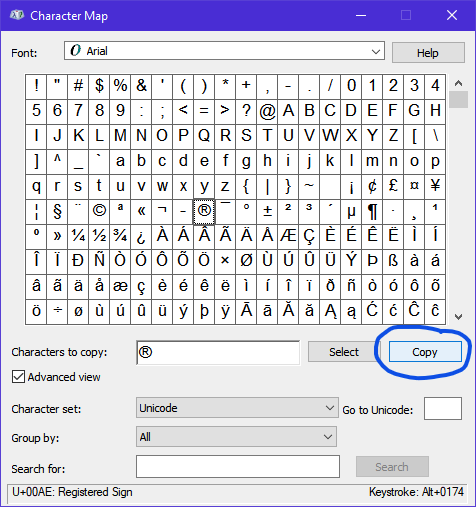Click the Select button
The width and height of the screenshot is (476, 507).
tap(344, 352)
